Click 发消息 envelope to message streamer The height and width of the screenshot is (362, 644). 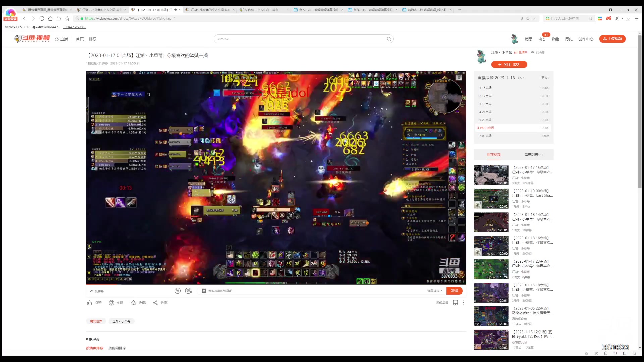[538, 52]
